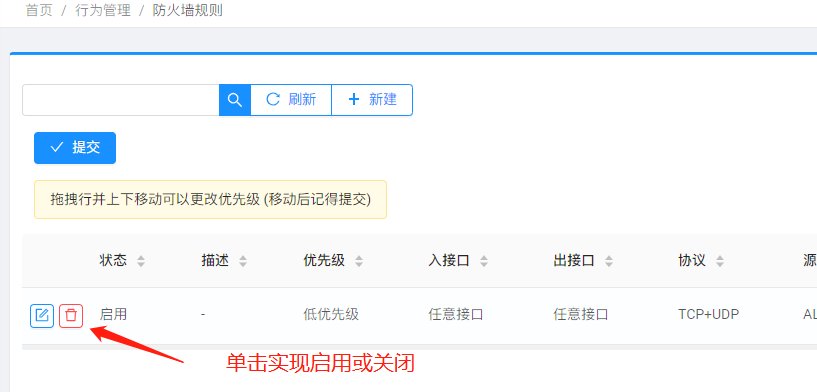Focus the rule search input field
The width and height of the screenshot is (817, 392).
tap(121, 100)
